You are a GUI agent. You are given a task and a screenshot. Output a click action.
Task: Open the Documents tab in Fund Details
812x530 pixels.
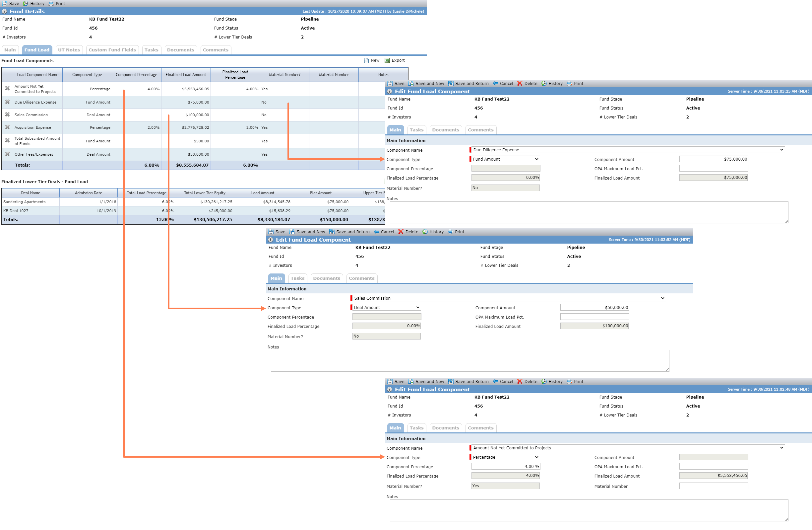click(x=180, y=50)
